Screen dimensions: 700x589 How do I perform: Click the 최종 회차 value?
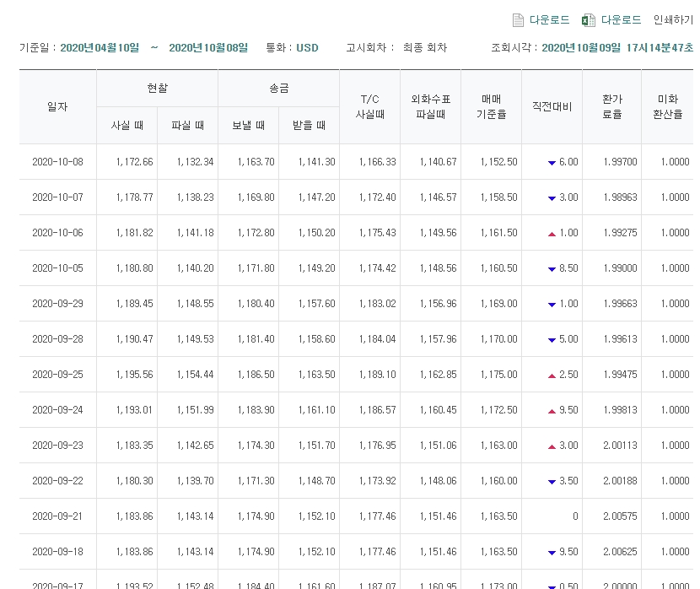424,48
